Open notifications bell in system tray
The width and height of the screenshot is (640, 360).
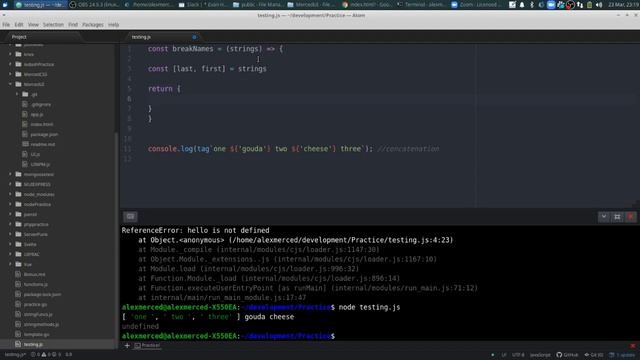coord(522,5)
